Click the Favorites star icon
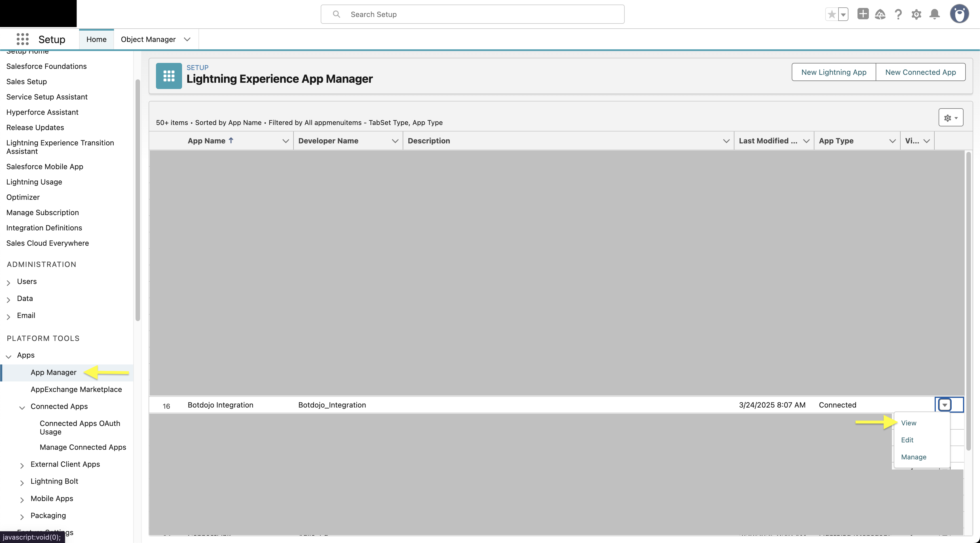Screen dimensions: 980x543 pyautogui.click(x=832, y=14)
